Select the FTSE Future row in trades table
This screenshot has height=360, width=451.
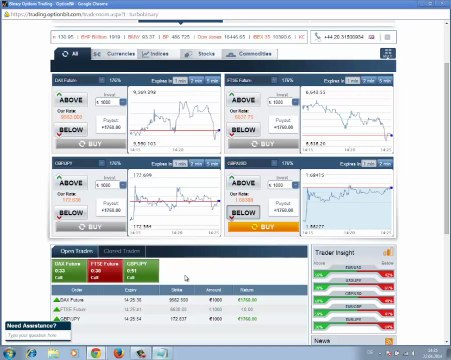coord(179,309)
